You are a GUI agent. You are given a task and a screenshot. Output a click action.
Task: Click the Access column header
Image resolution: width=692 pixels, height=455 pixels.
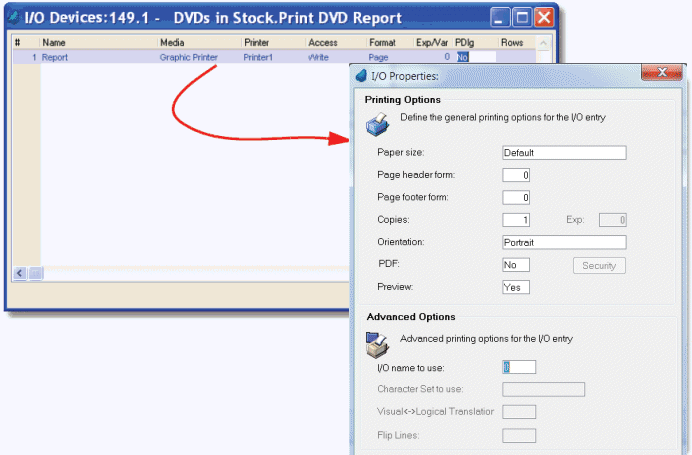point(323,43)
